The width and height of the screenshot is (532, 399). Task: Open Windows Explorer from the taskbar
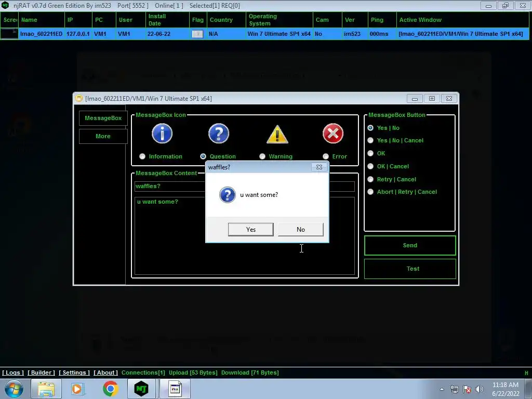tap(46, 389)
